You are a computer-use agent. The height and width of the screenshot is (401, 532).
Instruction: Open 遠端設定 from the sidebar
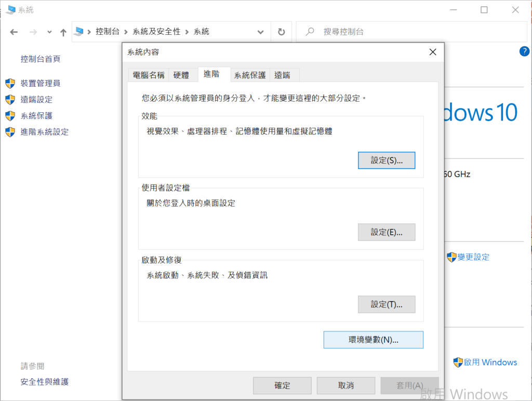click(37, 99)
